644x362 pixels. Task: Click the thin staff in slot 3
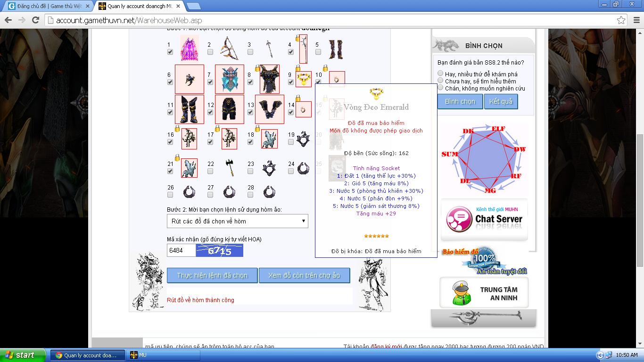269,48
